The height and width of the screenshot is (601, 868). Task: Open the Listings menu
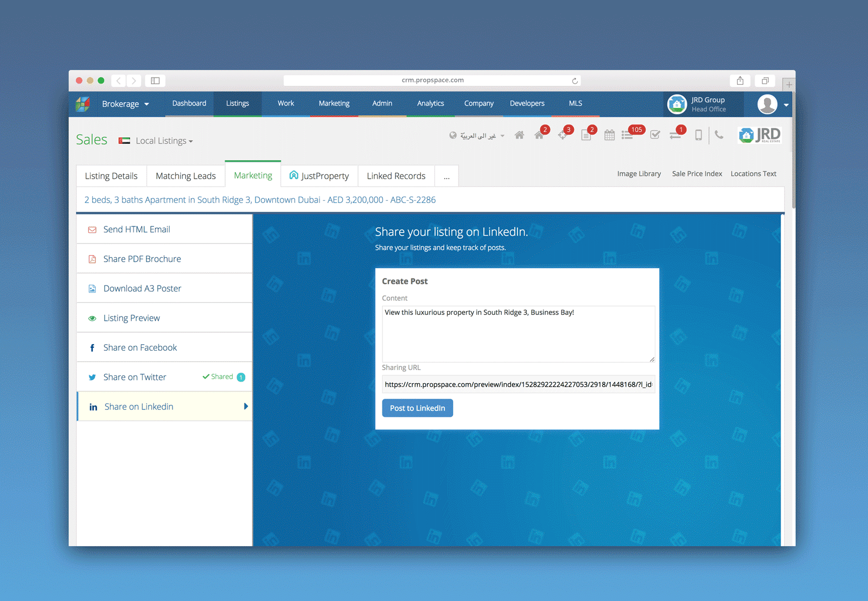(x=238, y=103)
